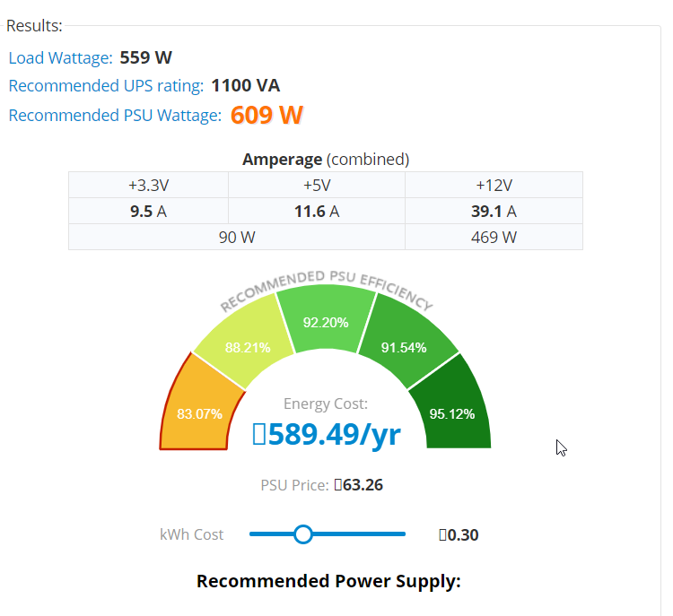
Task: Click the Load Wattage label
Action: tap(60, 58)
